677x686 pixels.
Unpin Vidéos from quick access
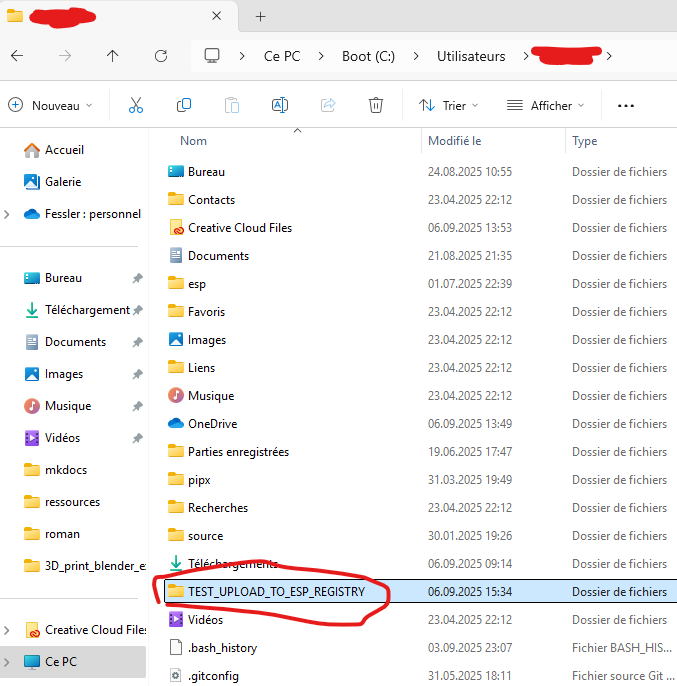click(x=137, y=438)
